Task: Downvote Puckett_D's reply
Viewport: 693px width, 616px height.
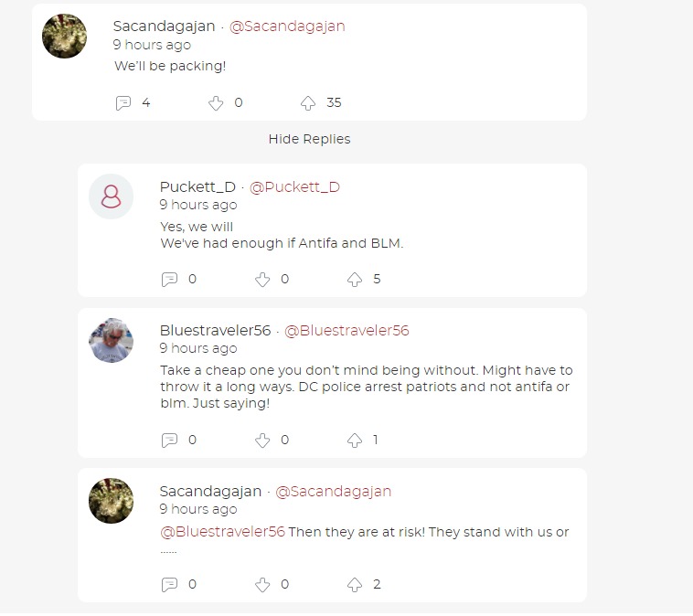Action: [262, 280]
